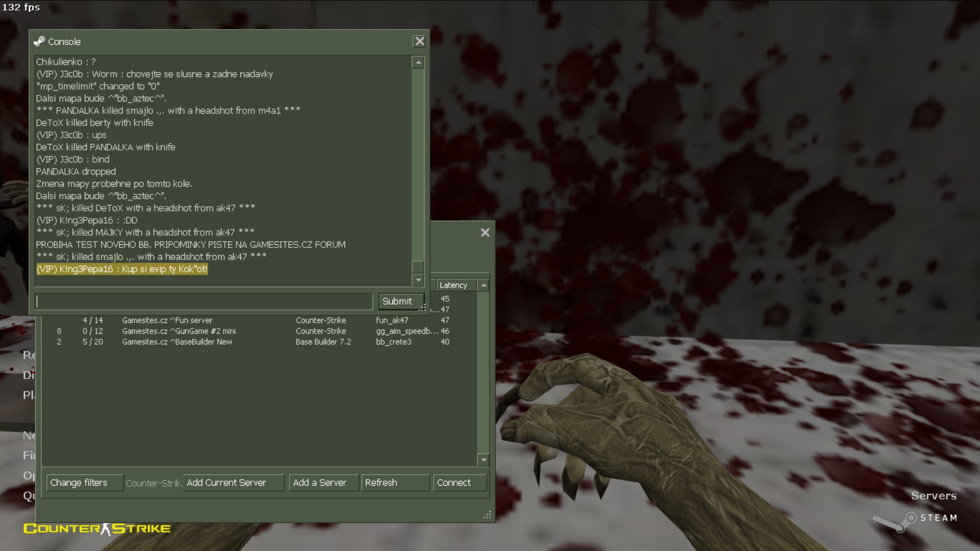Screen dimensions: 980x551
Task: Click the Steam logo at bottom right
Action: (x=914, y=518)
